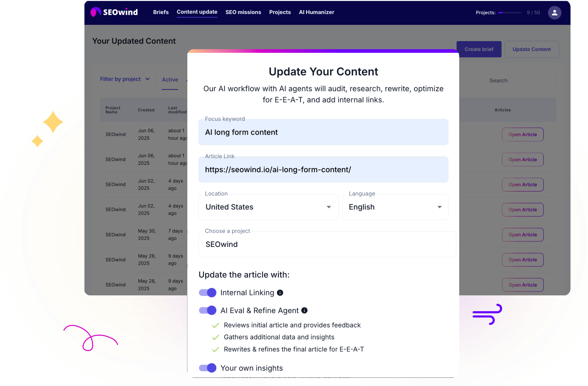The width and height of the screenshot is (588, 386).
Task: Click 'Gathers additional data and insights'
Action: tap(279, 337)
